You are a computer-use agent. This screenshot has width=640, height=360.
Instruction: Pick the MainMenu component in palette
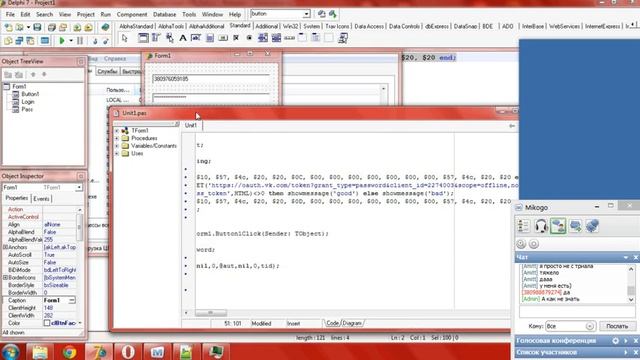[156, 38]
